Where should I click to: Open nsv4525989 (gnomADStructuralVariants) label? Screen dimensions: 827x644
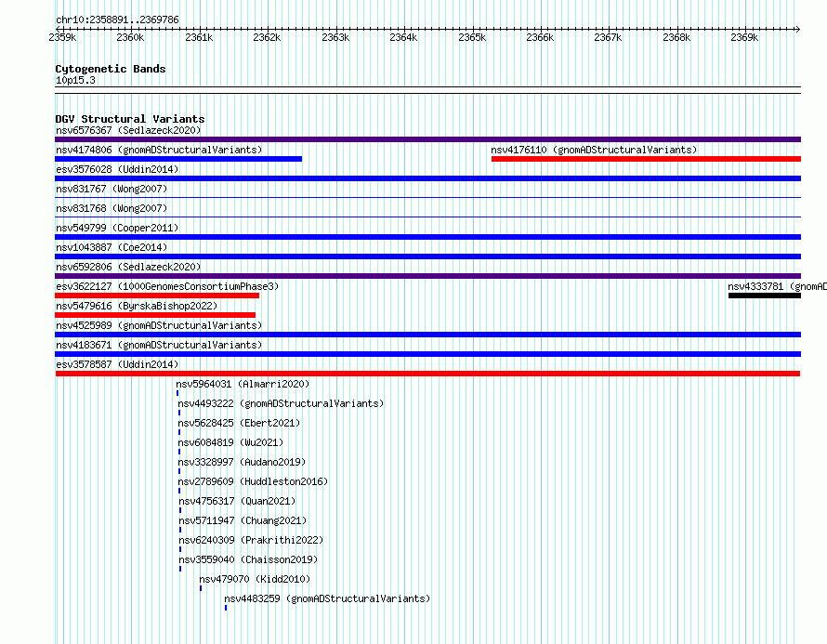159,325
